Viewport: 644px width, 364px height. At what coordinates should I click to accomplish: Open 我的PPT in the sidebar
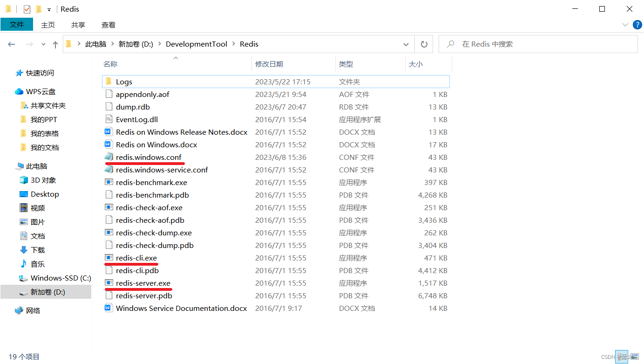coord(44,120)
